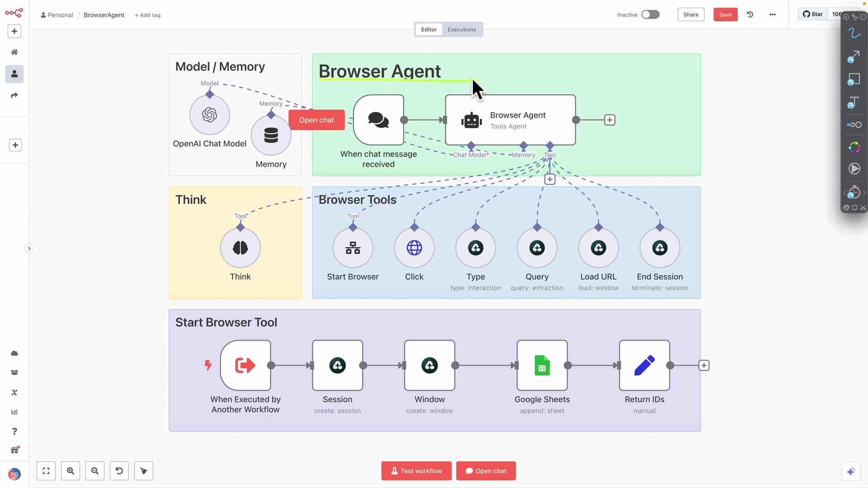The height and width of the screenshot is (488, 868).
Task: Click the multicolor circle tool in the overlay toolbar
Action: click(x=854, y=147)
